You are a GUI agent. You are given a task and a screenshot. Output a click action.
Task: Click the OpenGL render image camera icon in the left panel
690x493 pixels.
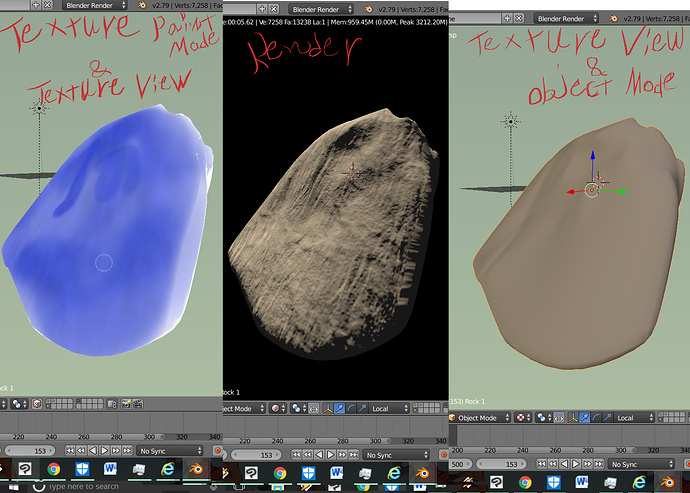(126, 404)
